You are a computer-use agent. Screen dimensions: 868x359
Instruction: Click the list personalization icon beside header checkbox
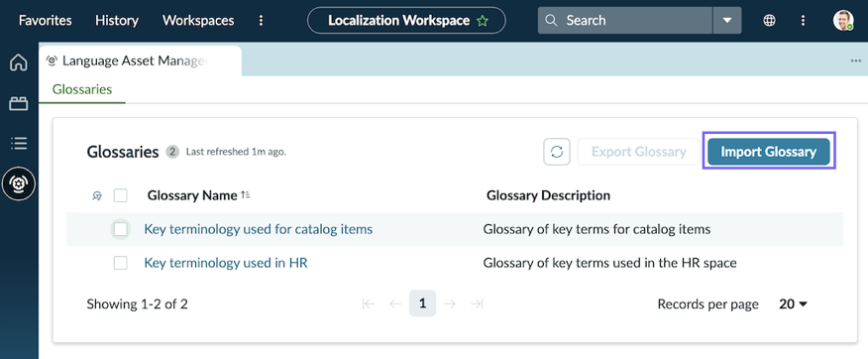97,195
